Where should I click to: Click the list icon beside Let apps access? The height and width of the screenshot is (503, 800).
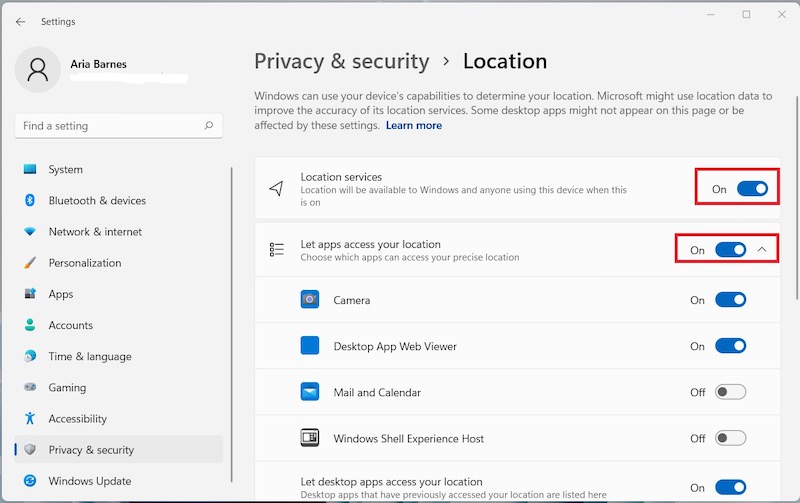tap(277, 249)
